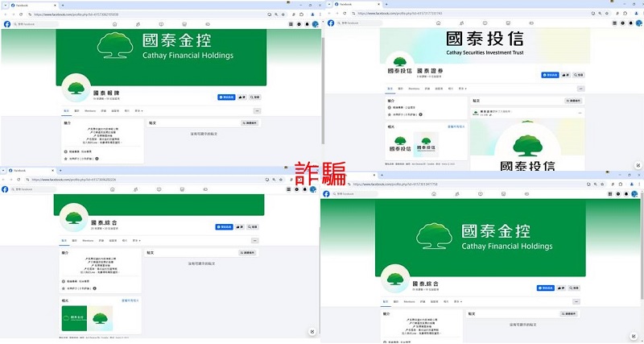Open Messenger icon in 國泰證券 window
This screenshot has height=344, width=644.
coord(622,23)
